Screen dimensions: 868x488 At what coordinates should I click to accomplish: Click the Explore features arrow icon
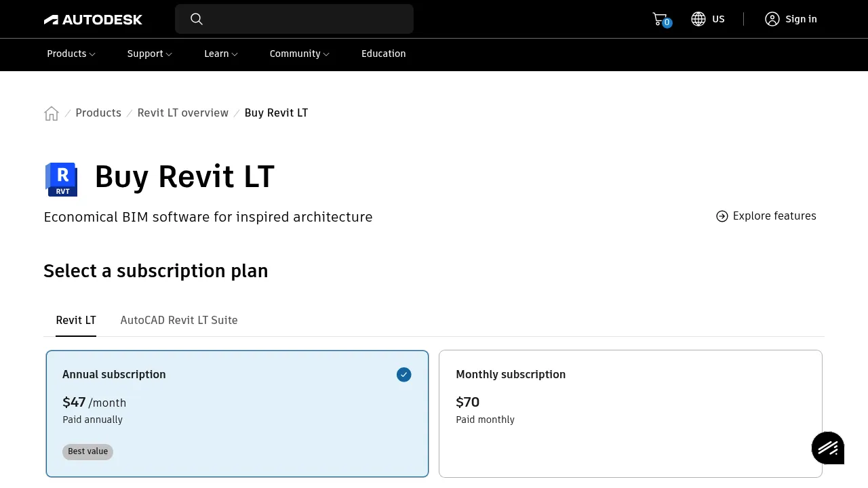[722, 216]
